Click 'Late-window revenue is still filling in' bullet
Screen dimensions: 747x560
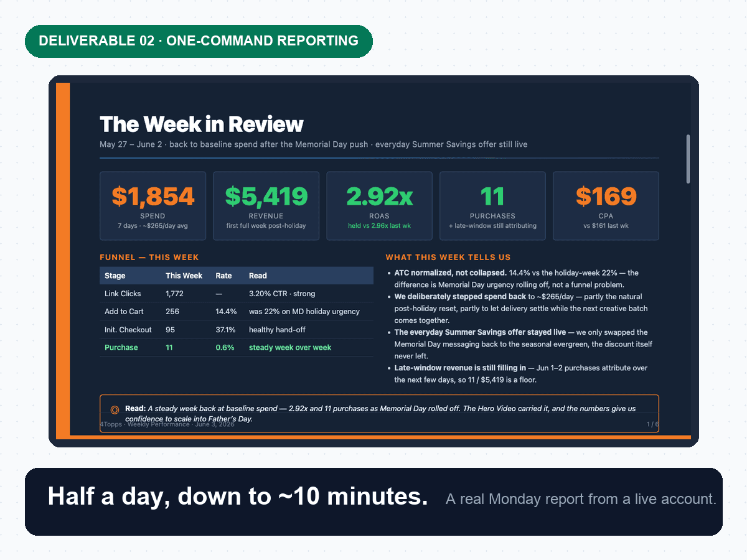point(460,368)
